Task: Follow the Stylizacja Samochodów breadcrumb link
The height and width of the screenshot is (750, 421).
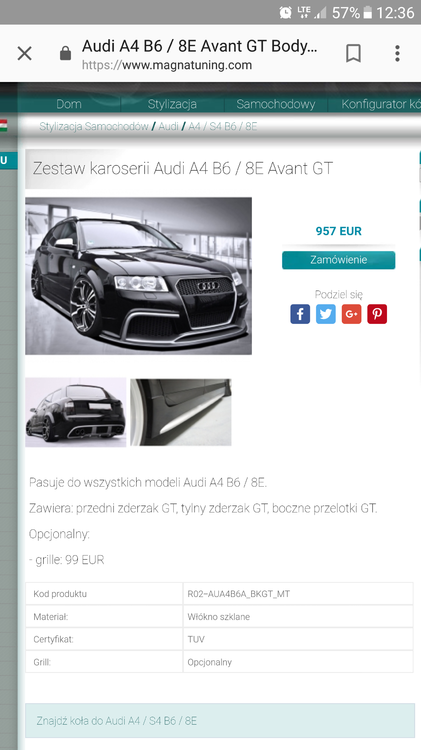Action: pos(94,126)
